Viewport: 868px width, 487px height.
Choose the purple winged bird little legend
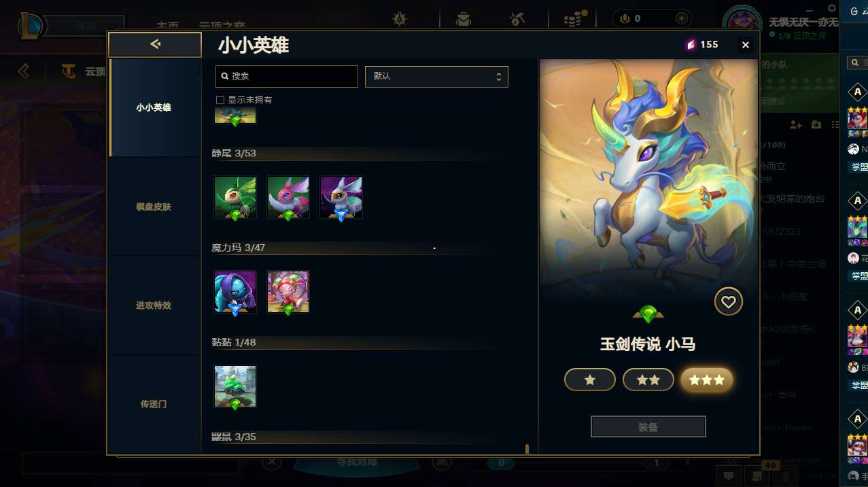click(341, 197)
